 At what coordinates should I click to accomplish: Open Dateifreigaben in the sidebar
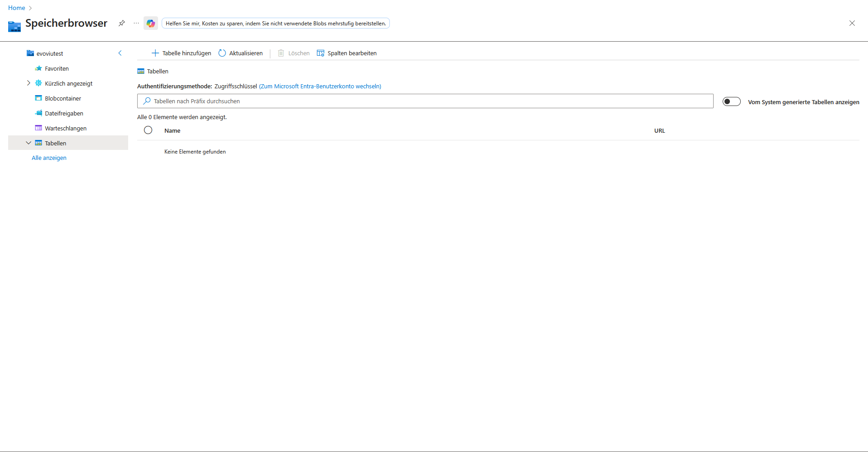[x=64, y=113]
